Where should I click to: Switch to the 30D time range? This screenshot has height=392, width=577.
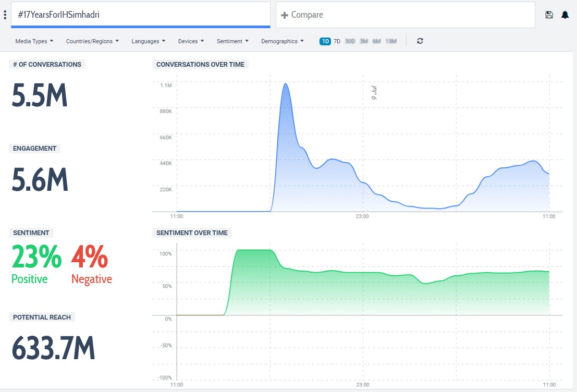[x=350, y=41]
